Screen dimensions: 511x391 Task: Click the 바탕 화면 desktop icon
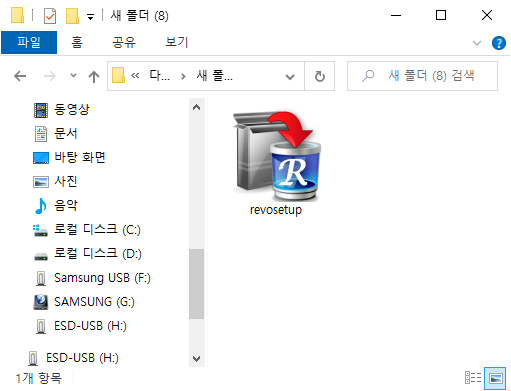coord(41,158)
